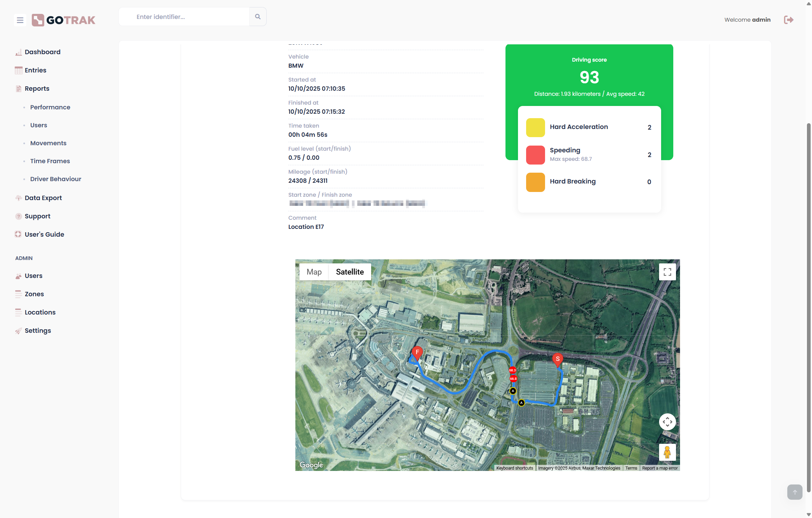This screenshot has height=518, width=812.
Task: Click the finish marker F on map
Action: coord(417,352)
